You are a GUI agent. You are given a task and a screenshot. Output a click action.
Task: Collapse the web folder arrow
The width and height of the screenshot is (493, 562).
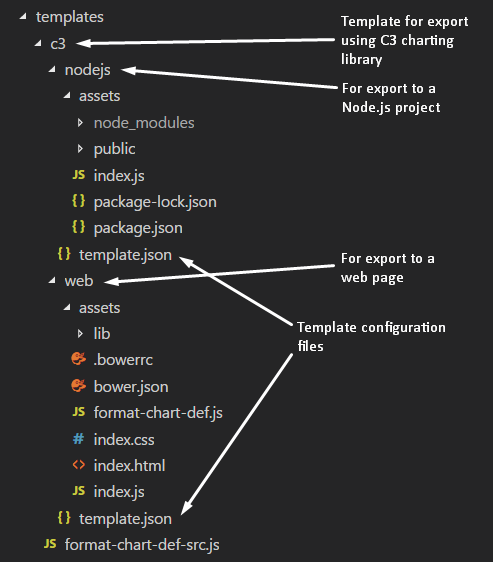[52, 280]
